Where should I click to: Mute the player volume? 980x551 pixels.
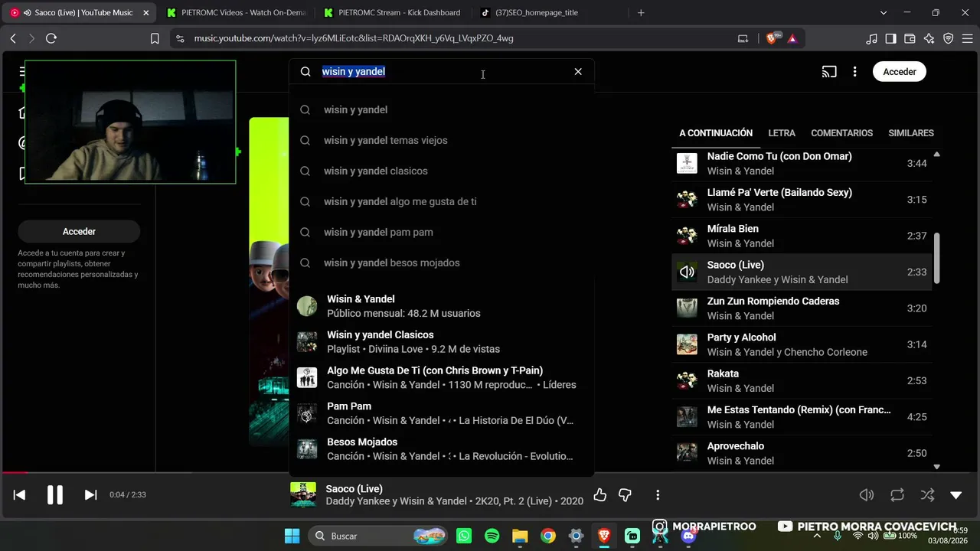(867, 495)
